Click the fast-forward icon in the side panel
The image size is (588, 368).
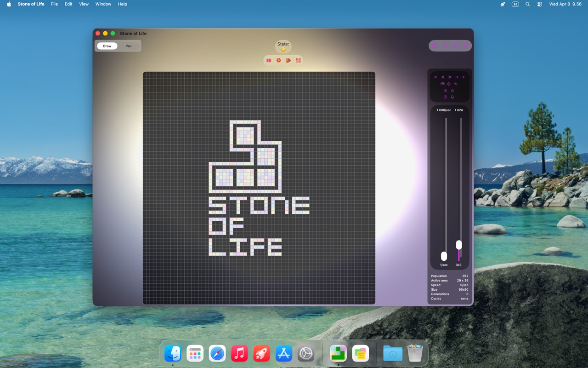point(450,77)
